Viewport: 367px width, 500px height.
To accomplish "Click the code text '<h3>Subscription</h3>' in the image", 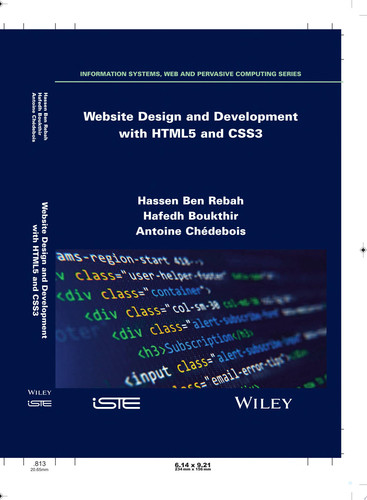I will click(195, 343).
